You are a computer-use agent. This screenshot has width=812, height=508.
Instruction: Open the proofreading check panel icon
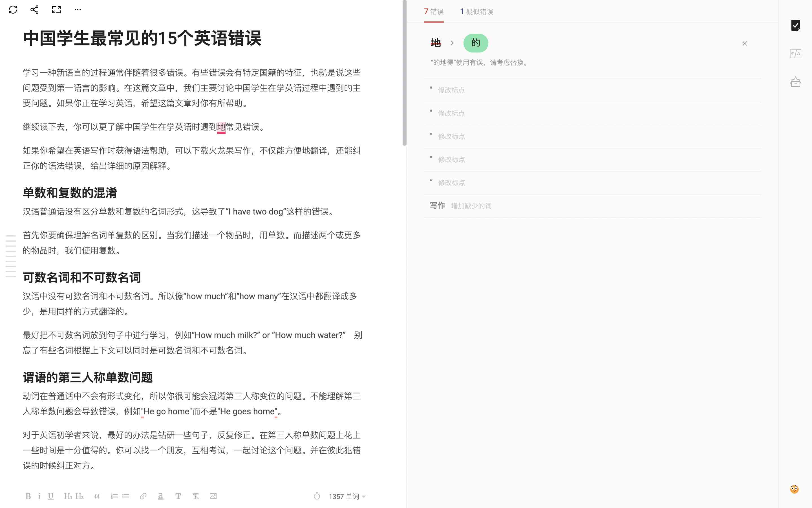pos(796,25)
